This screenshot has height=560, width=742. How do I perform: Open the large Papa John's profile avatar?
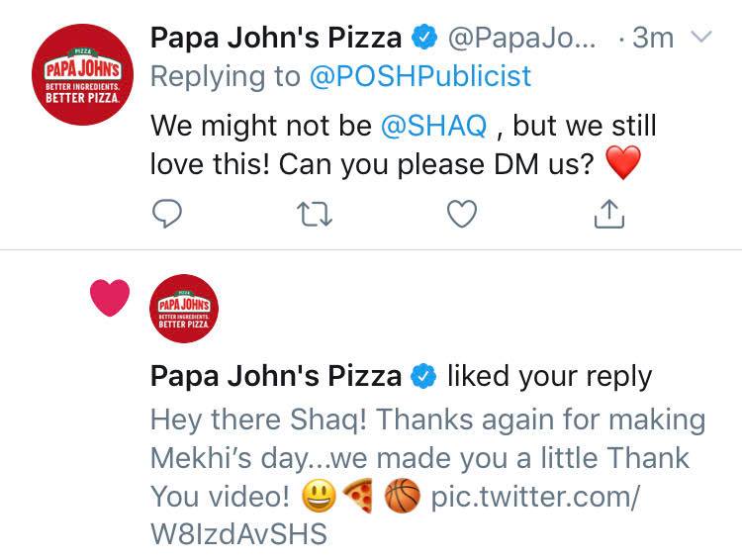[x=83, y=75]
